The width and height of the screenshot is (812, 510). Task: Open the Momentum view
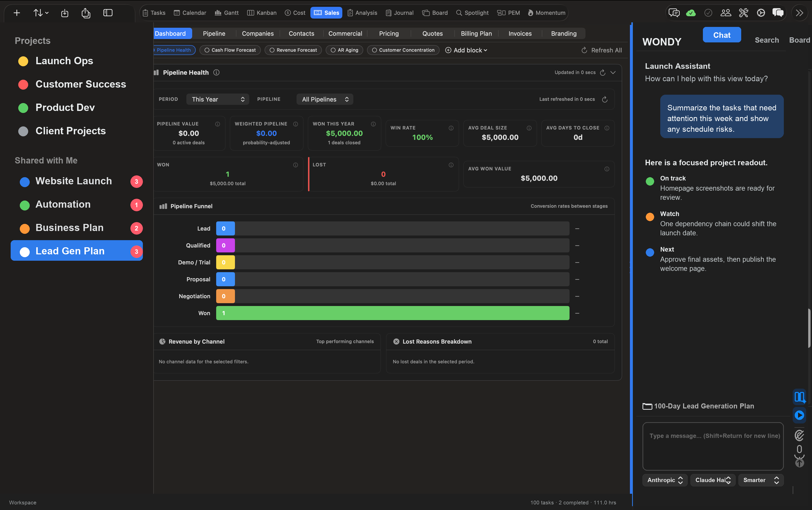click(x=546, y=13)
